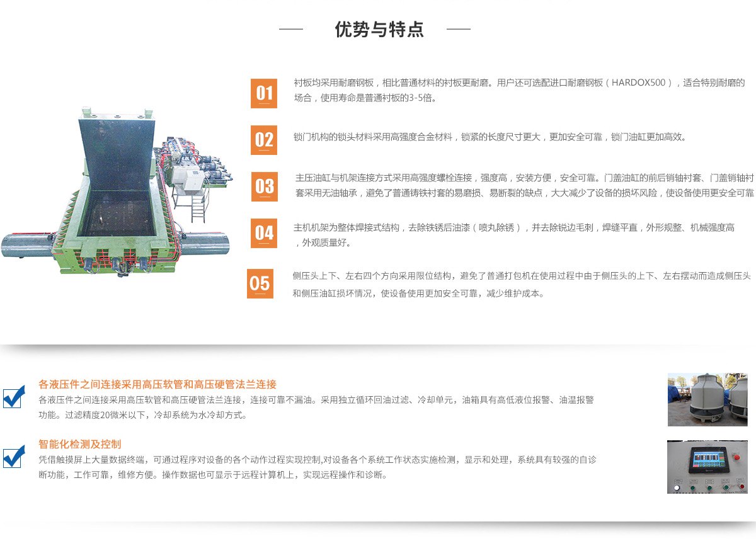Click the orange heading 各液压件之间连接采用高压软管和高压硬管法兰连接
The height and width of the screenshot is (541, 756).
coord(157,384)
